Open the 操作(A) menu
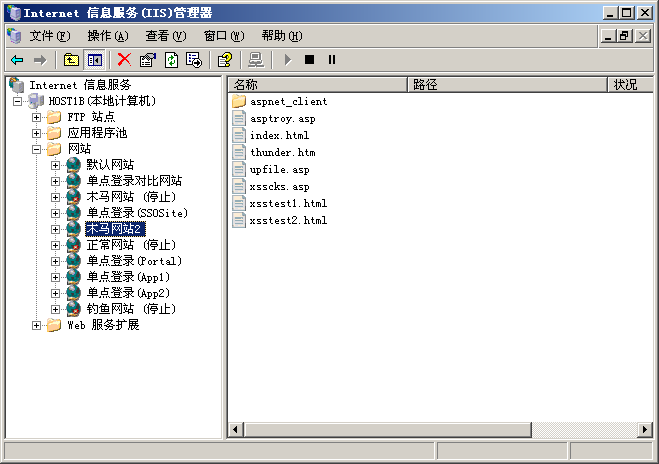This screenshot has width=659, height=464. pos(108,36)
